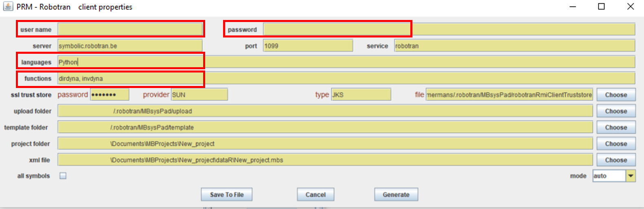
Task: Edit the languages field containing Python
Action: coord(346,62)
